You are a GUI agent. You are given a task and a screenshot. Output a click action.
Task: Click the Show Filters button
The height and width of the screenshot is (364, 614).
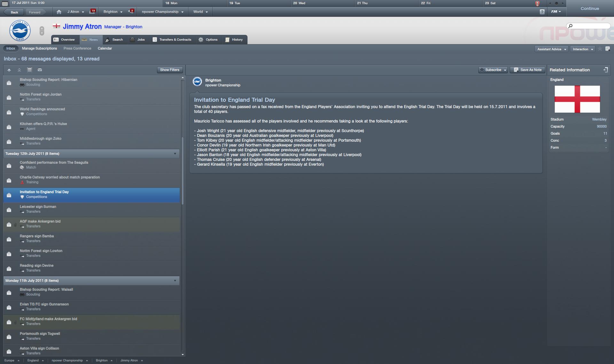point(169,70)
